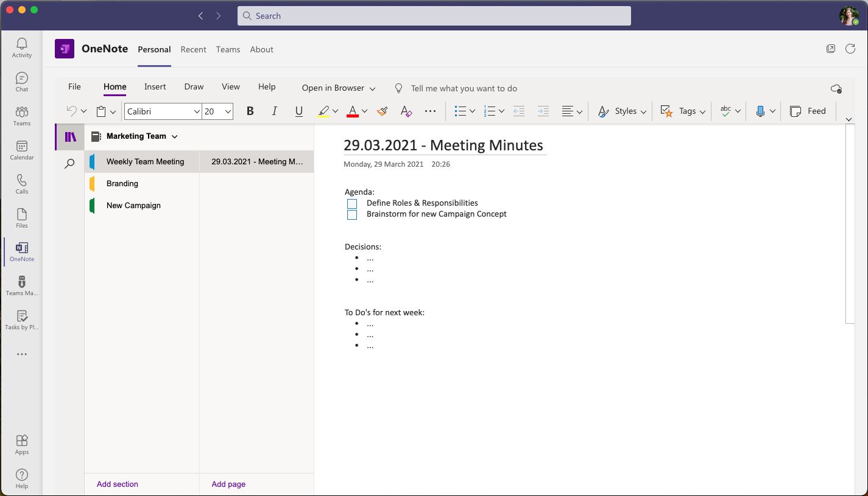
Task: Switch to the Recent tab
Action: pyautogui.click(x=194, y=50)
